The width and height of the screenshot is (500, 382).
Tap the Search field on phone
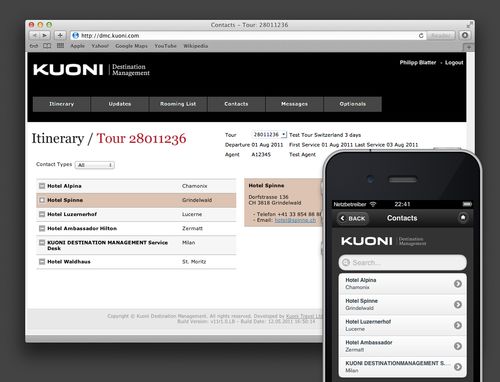[x=402, y=263]
